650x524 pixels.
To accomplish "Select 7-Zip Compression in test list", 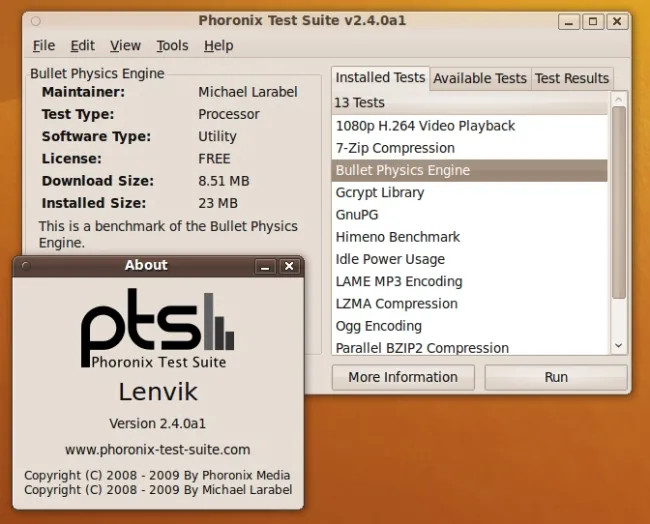I will click(x=469, y=148).
